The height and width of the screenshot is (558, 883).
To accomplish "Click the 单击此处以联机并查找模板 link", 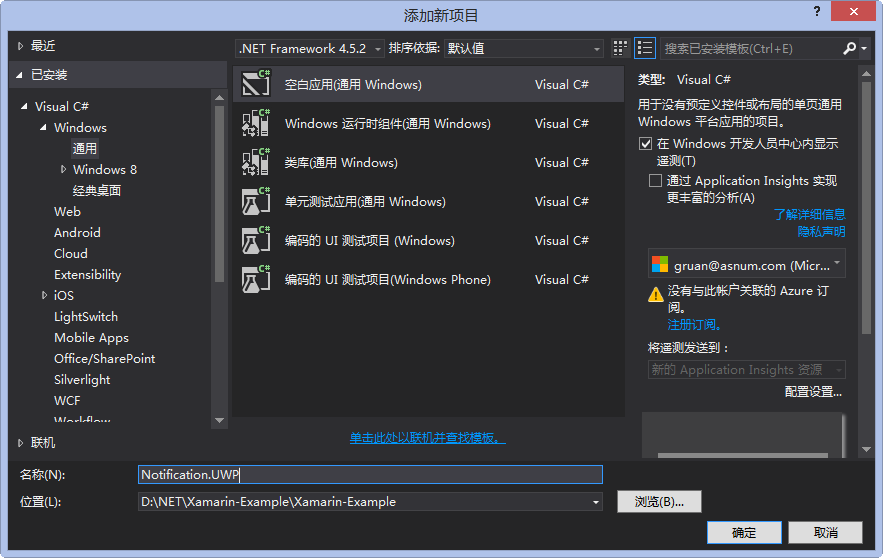I will tap(427, 438).
